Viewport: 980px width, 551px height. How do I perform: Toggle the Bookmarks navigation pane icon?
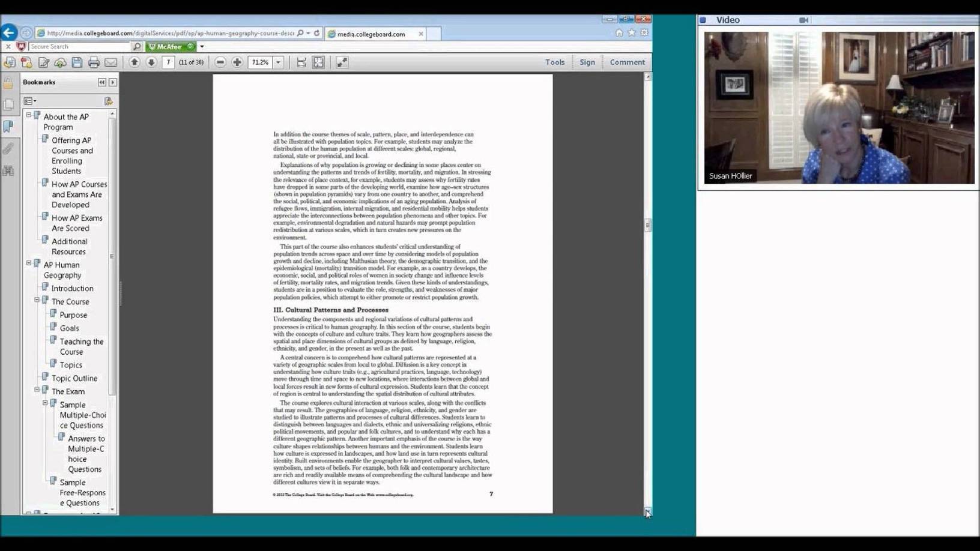8,126
